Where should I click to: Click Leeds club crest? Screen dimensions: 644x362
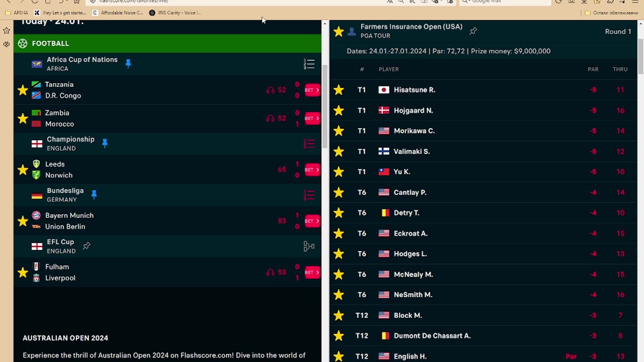(x=36, y=164)
